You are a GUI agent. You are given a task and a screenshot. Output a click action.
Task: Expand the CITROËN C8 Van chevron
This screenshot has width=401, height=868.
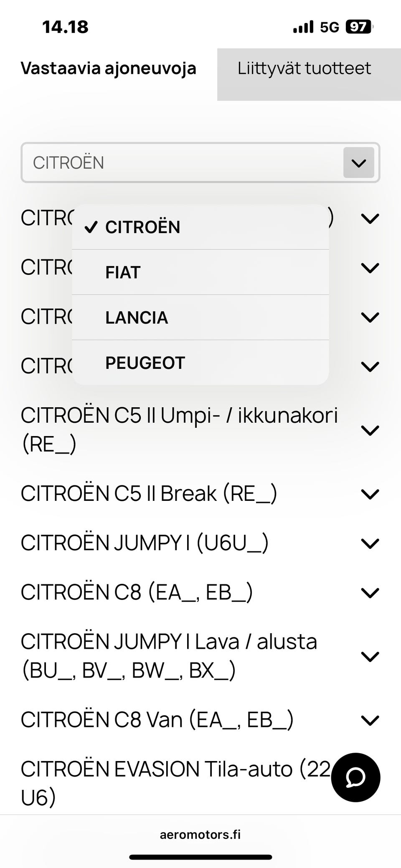pyautogui.click(x=370, y=720)
